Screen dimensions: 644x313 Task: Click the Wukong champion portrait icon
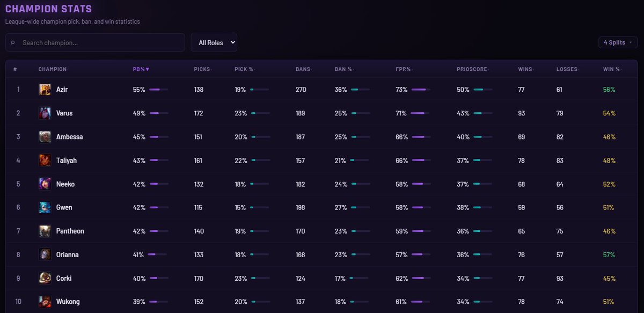click(x=45, y=302)
